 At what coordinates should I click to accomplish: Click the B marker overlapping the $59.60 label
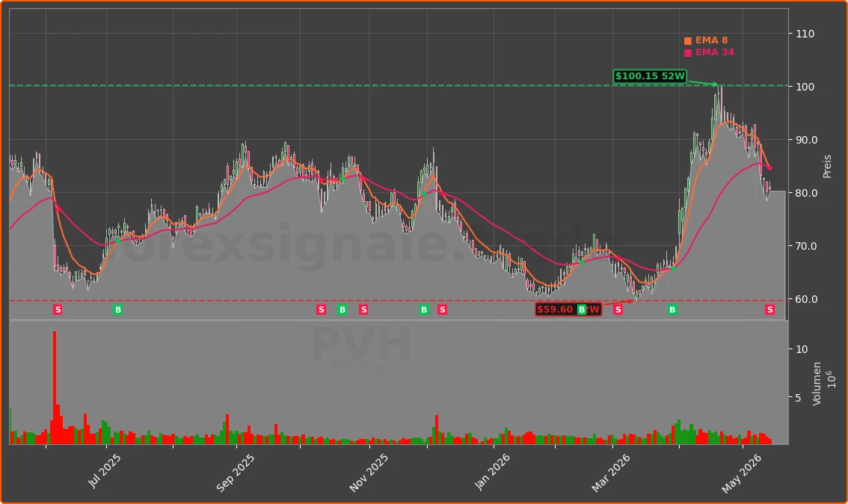582,310
